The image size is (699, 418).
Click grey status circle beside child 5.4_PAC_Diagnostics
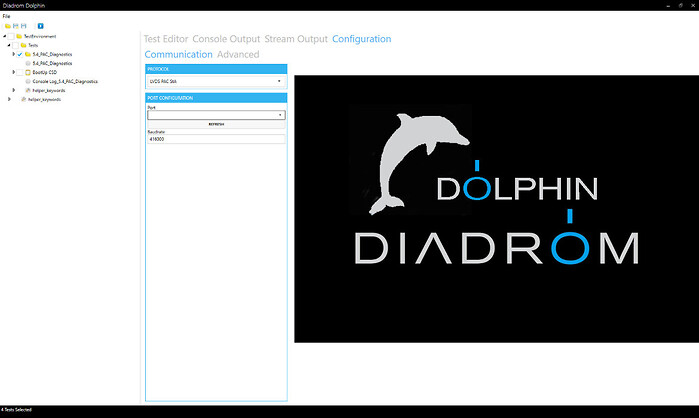point(28,63)
